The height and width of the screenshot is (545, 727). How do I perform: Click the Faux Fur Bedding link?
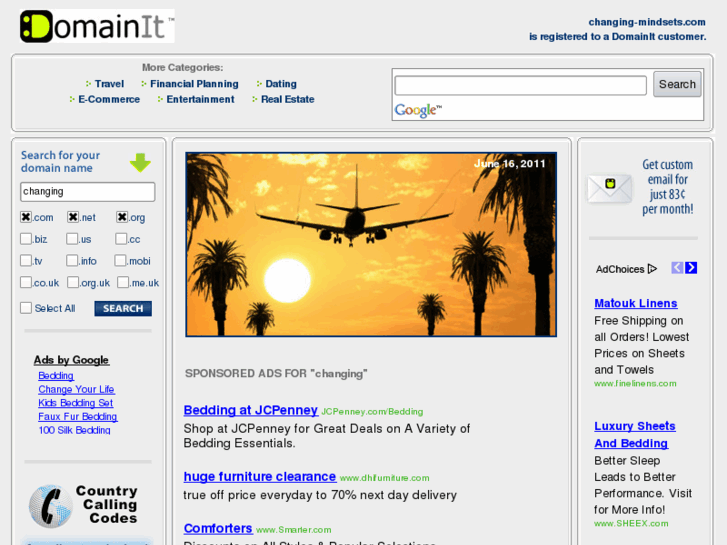click(77, 417)
